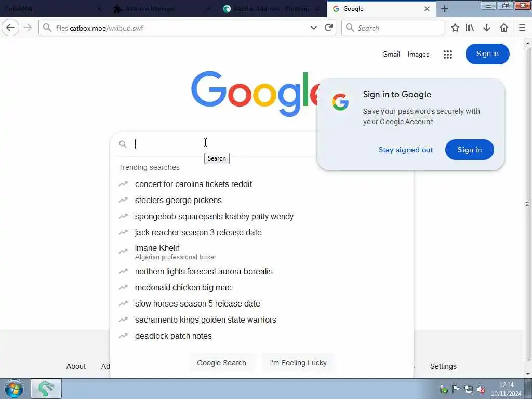
Task: Open the Action Center flag icon
Action: point(456,389)
